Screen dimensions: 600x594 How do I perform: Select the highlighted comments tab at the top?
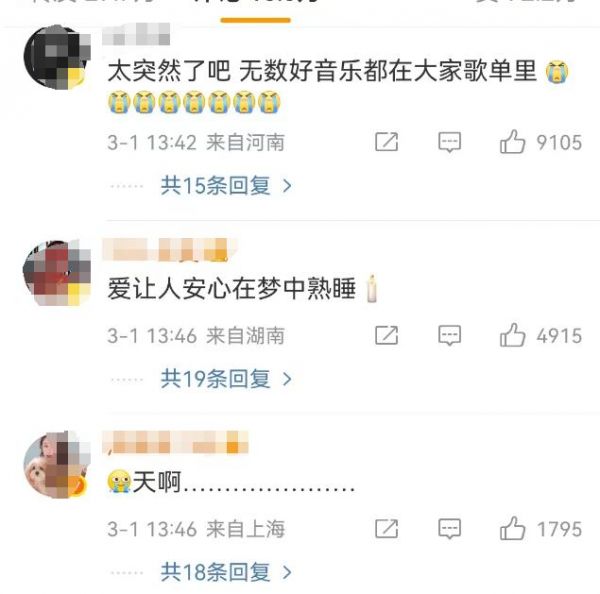pyautogui.click(x=256, y=8)
